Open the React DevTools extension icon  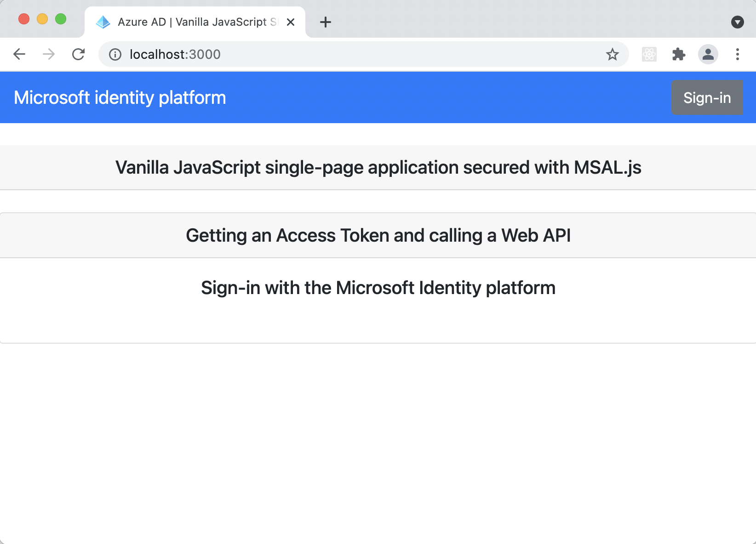click(x=649, y=54)
